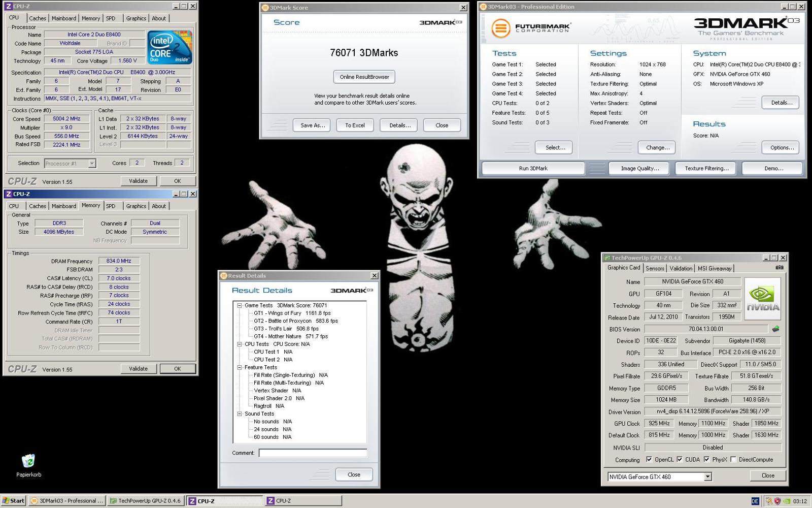
Task: Click the Futuremark orange logo icon
Action: tap(500, 28)
